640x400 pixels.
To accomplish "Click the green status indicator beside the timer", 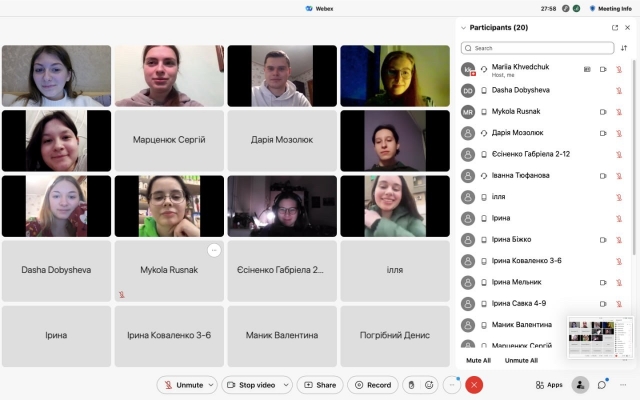I will click(576, 9).
